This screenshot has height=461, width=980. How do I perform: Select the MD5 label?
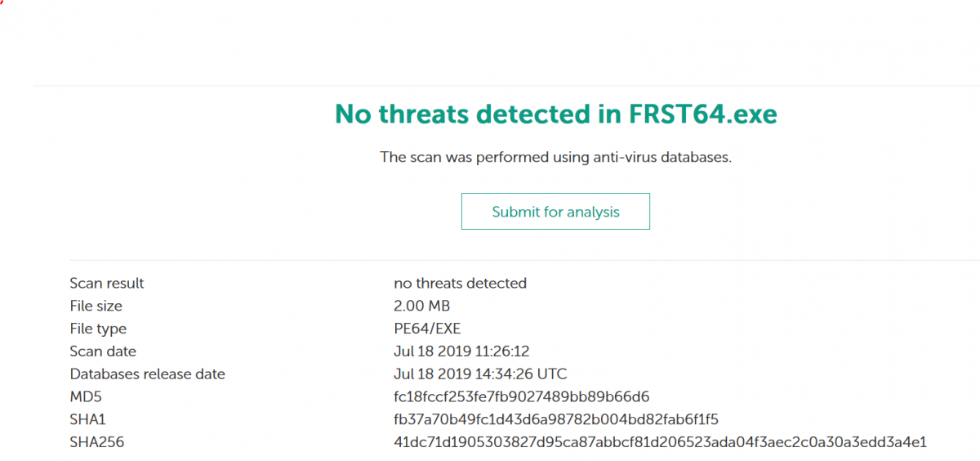click(85, 397)
